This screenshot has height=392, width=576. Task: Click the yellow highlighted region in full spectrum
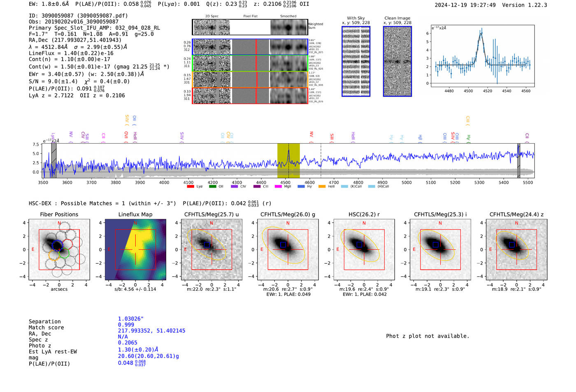click(288, 160)
